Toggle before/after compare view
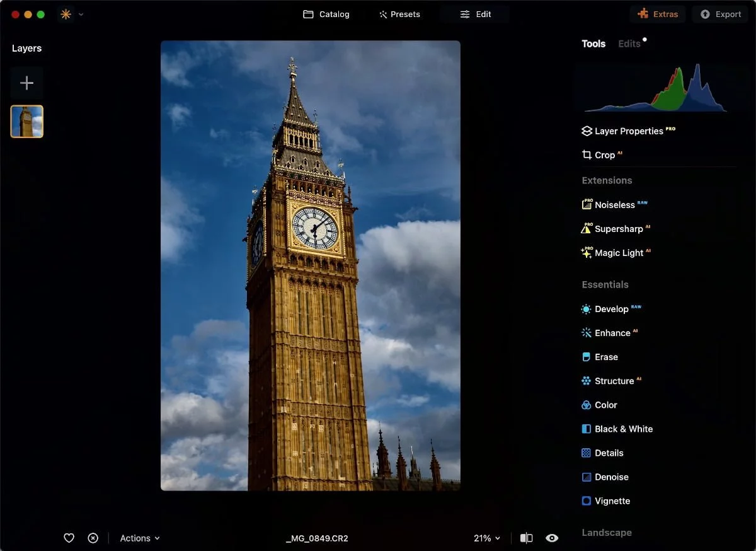Screen dimensions: 756x551 click(x=526, y=538)
